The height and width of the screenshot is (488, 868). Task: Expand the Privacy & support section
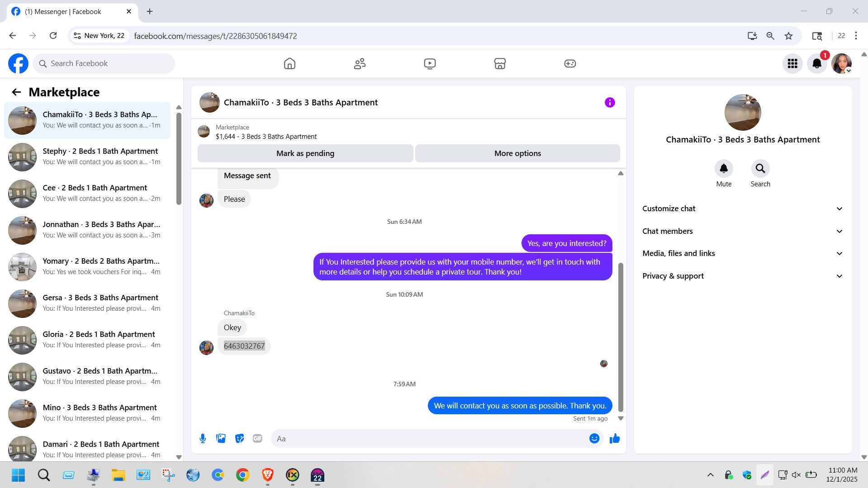(743, 276)
